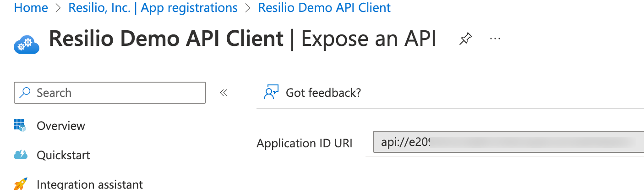The width and height of the screenshot is (644, 190).
Task: Select Integration assistant menu item
Action: (x=90, y=184)
